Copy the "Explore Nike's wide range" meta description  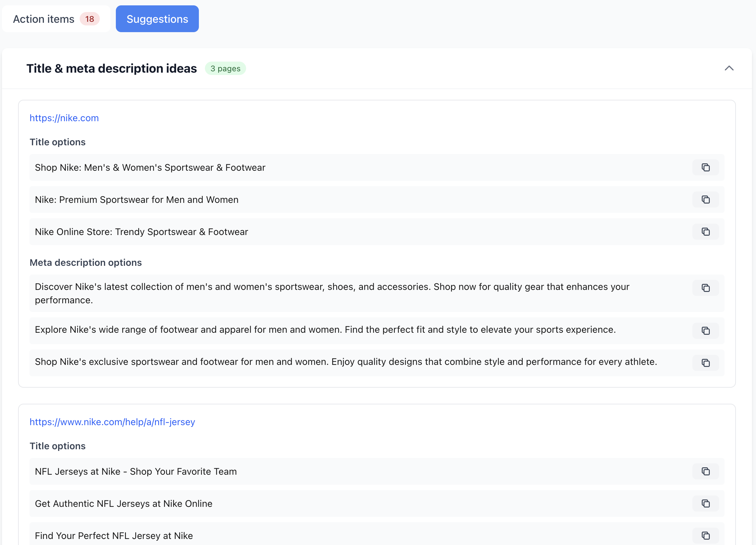click(x=705, y=331)
